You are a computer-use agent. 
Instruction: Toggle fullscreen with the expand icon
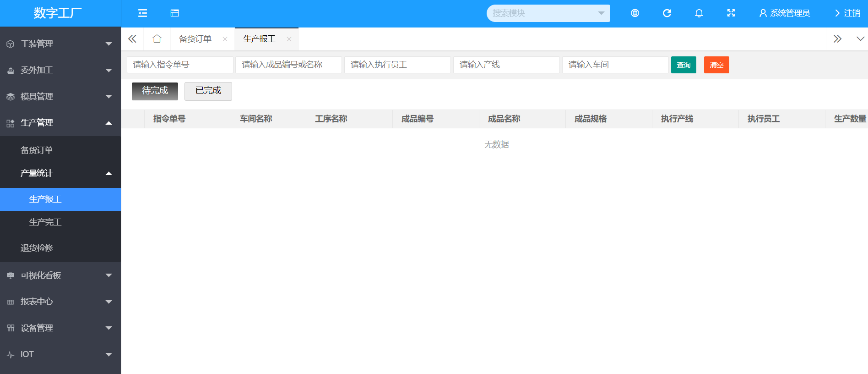[x=731, y=13]
